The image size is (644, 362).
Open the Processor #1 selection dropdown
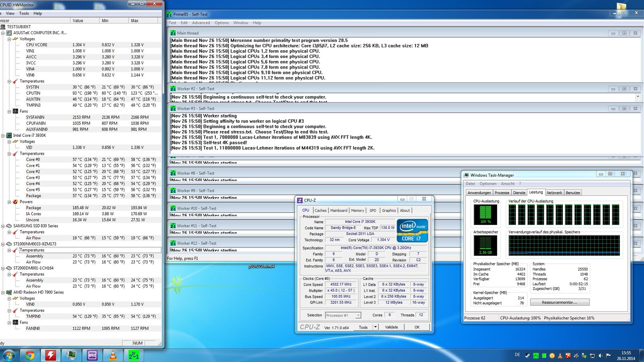(358, 315)
